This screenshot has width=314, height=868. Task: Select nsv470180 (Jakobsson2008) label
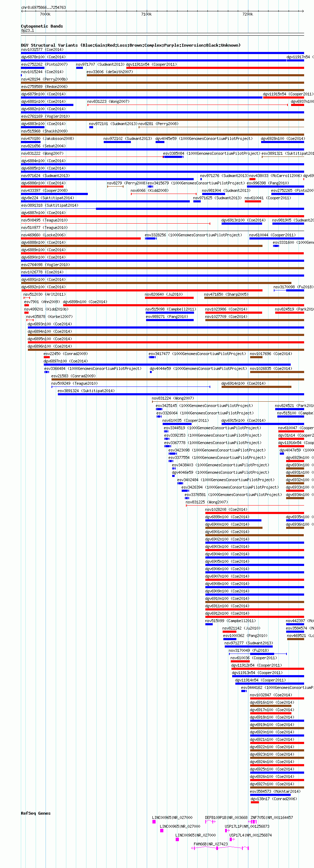point(48,138)
